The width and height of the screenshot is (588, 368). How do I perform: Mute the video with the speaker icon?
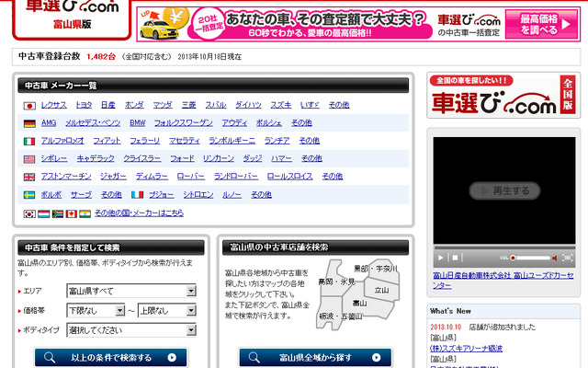tap(555, 258)
